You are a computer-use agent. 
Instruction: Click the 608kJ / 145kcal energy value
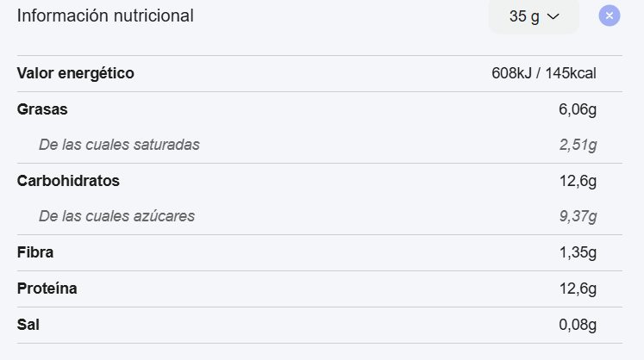[x=544, y=73]
